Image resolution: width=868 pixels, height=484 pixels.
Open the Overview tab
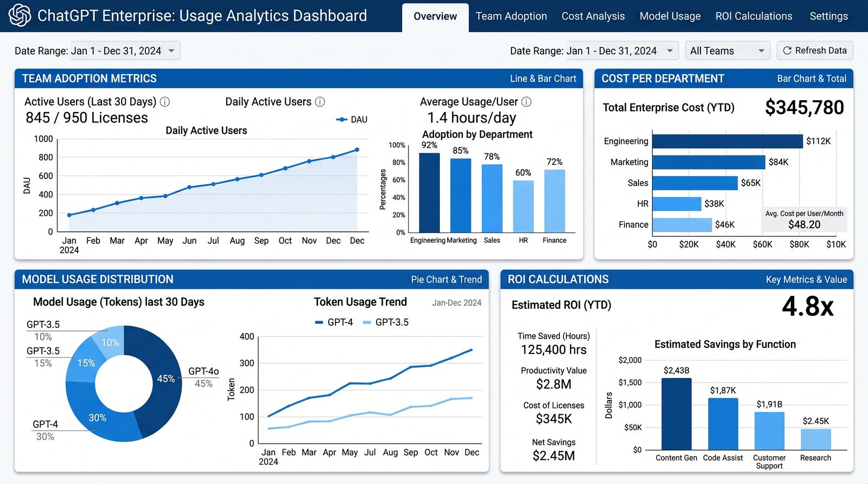[x=435, y=17]
